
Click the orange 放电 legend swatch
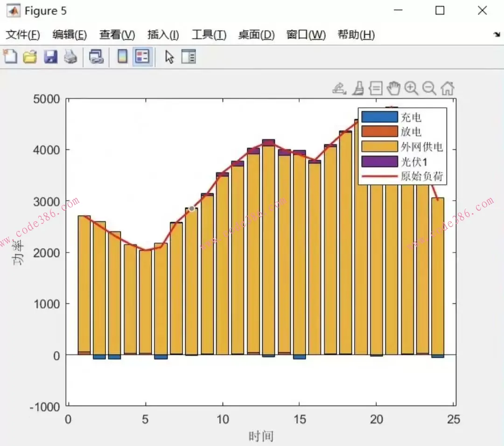coord(379,132)
